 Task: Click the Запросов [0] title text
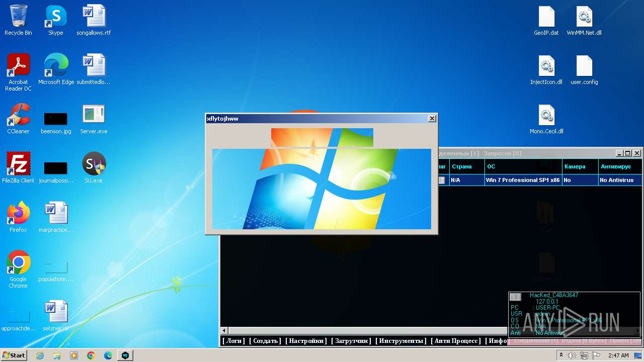coord(502,153)
